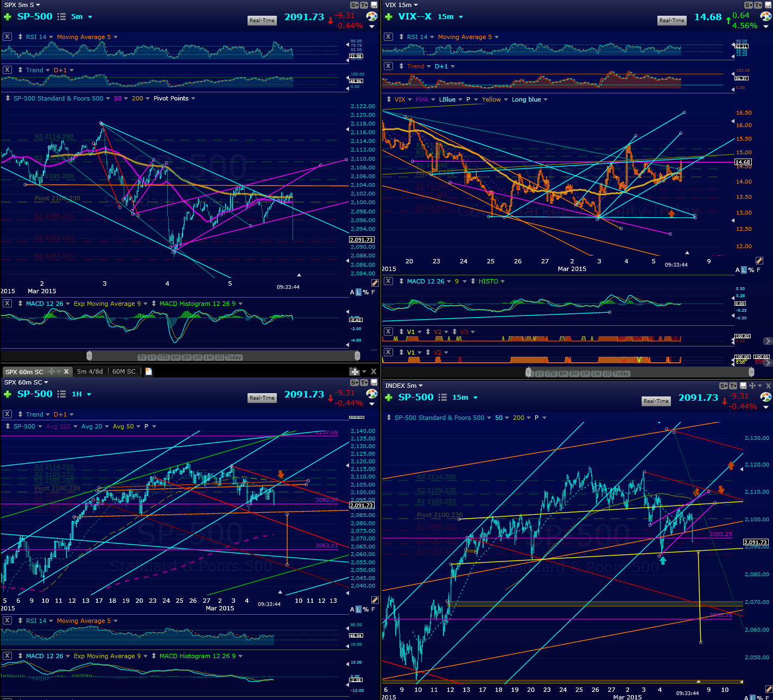773x700 pixels.
Task: Add symbol using green plus in VIX 15m chart
Action: click(x=389, y=17)
